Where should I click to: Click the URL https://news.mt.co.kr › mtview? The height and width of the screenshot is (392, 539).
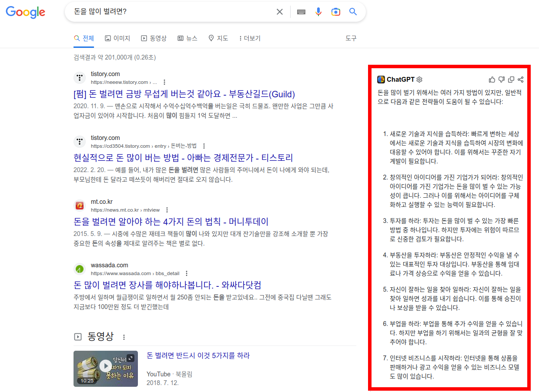point(125,210)
